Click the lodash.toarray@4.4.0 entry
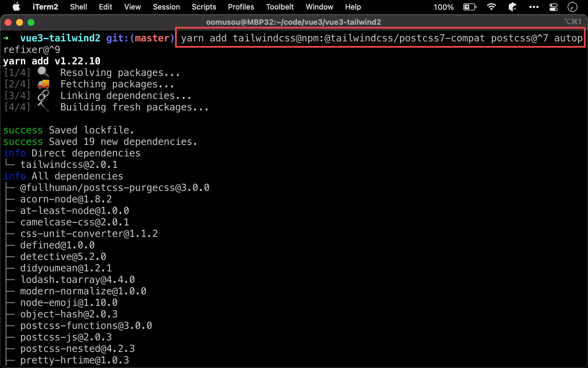 (78, 279)
